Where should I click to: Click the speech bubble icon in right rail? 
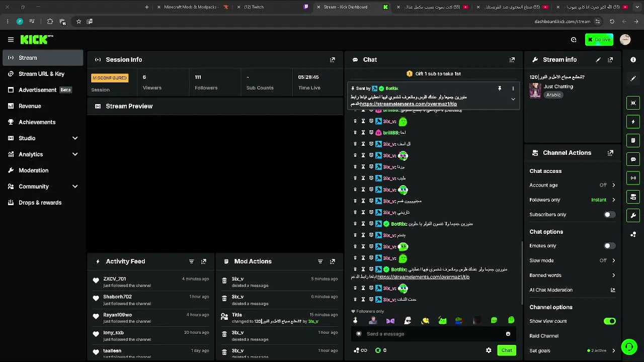coord(633,159)
